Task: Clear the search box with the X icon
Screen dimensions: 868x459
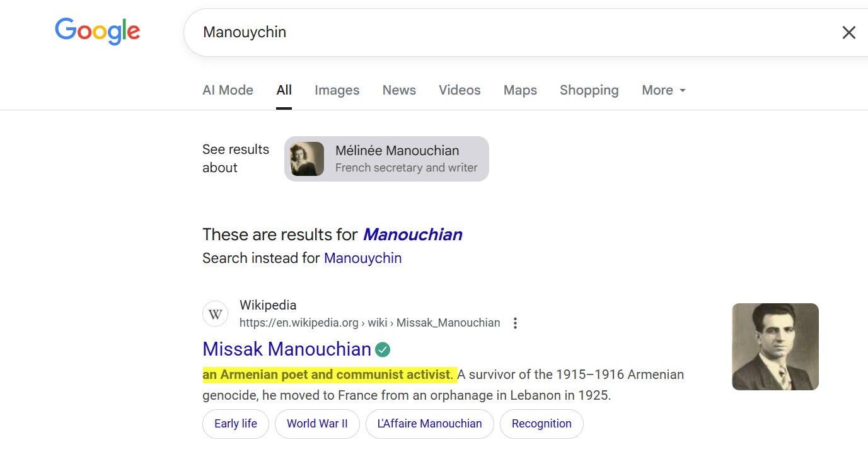Action: pos(849,32)
